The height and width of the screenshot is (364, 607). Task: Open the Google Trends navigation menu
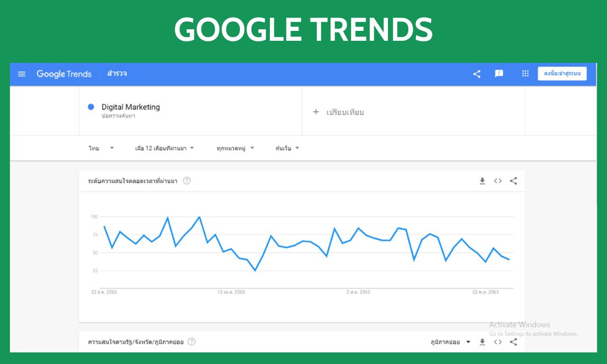[22, 73]
